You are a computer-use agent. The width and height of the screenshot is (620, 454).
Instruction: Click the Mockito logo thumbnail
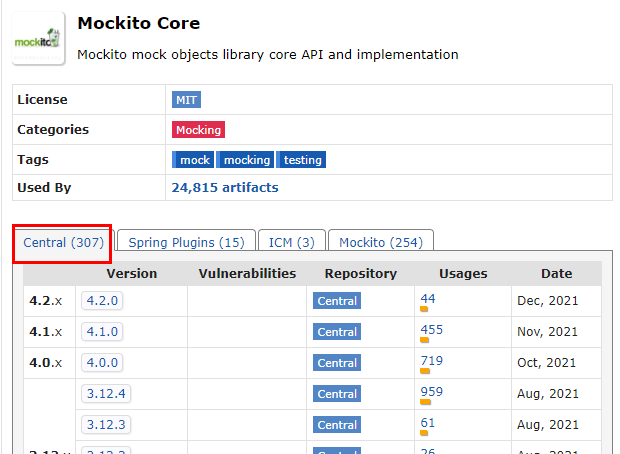pyautogui.click(x=38, y=38)
